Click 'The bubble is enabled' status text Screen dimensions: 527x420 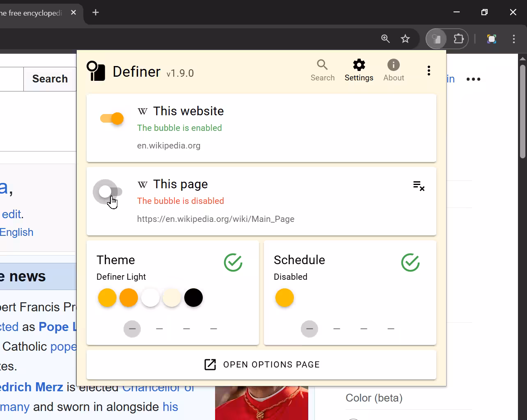pyautogui.click(x=179, y=128)
